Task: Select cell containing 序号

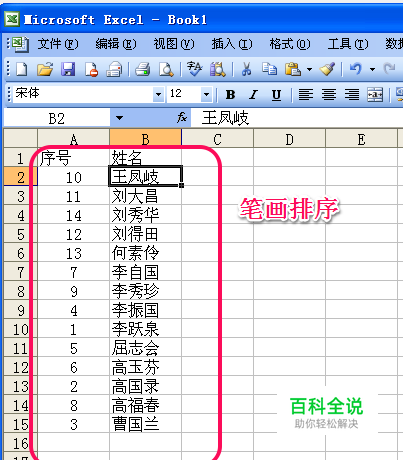Action: tap(74, 158)
